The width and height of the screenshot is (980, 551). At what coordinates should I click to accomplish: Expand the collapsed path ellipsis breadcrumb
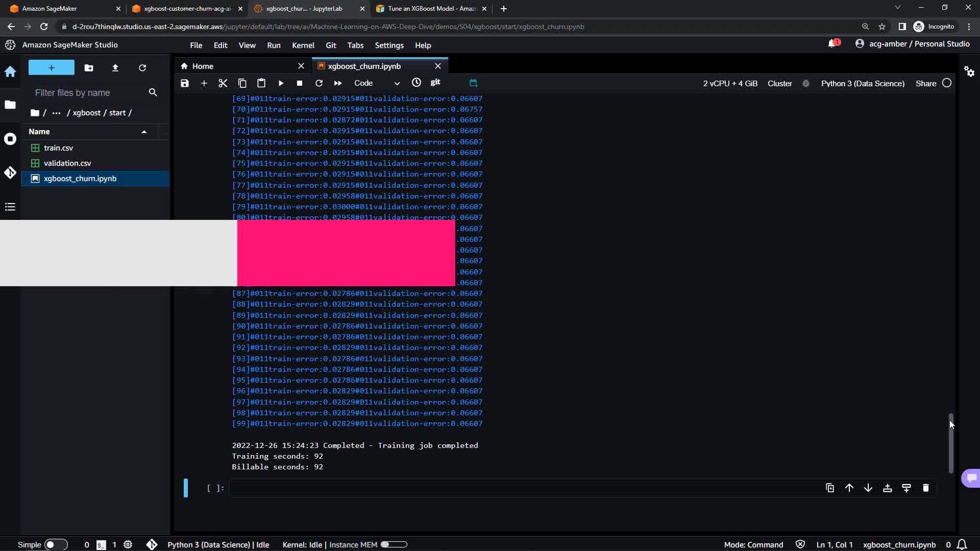[x=56, y=113]
